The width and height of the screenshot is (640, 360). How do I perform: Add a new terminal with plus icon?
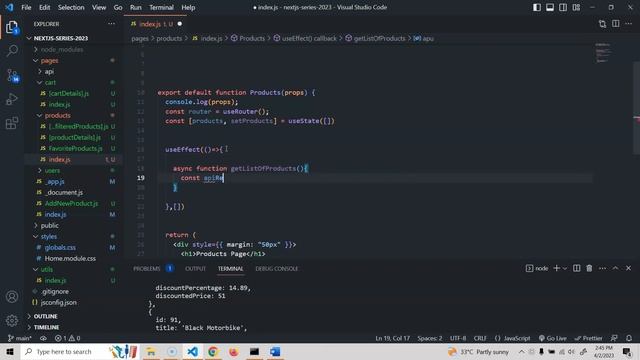pyautogui.click(x=556, y=268)
